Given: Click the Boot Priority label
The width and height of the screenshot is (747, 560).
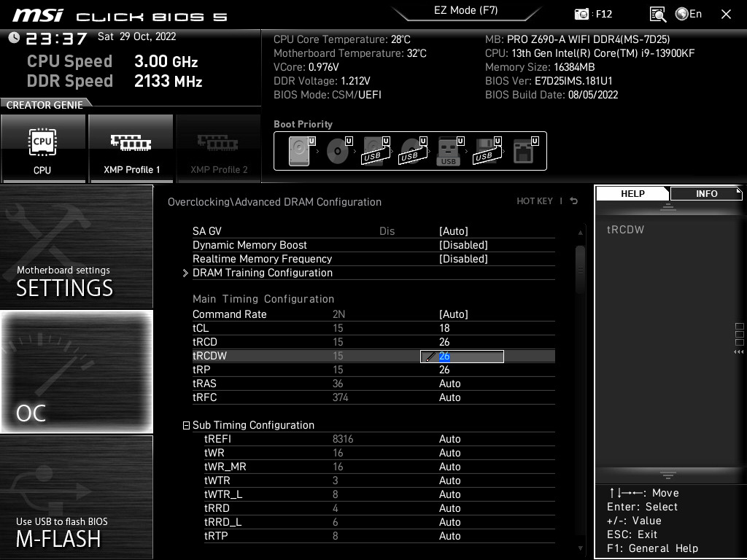Looking at the screenshot, I should 303,124.
